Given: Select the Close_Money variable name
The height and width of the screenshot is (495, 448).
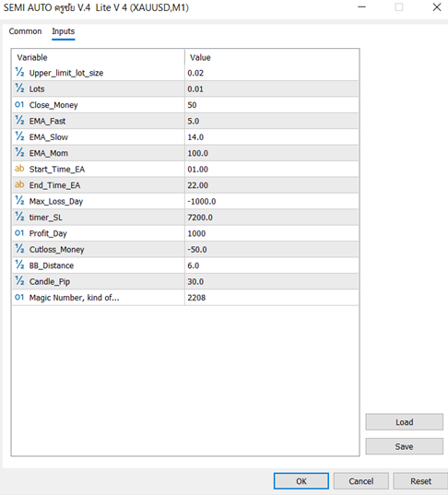Looking at the screenshot, I should pyautogui.click(x=53, y=105).
